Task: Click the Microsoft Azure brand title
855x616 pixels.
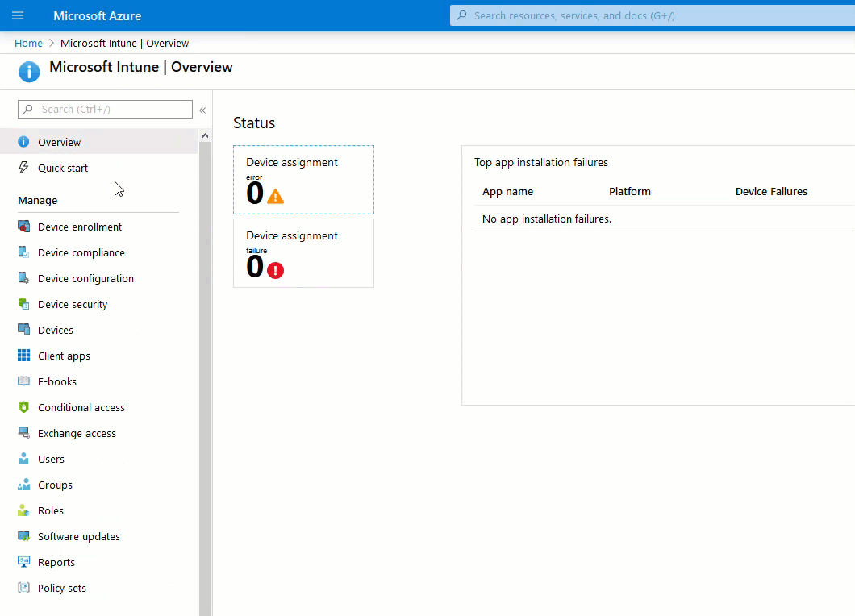Action: 97,16
